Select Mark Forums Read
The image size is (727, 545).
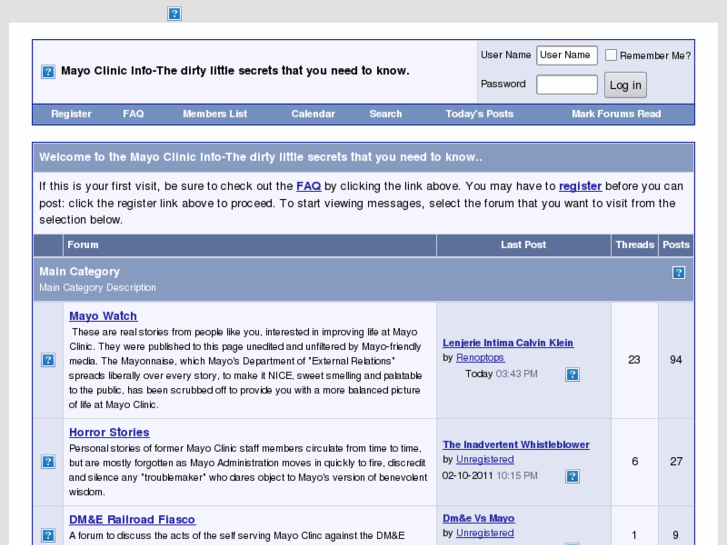tap(616, 114)
